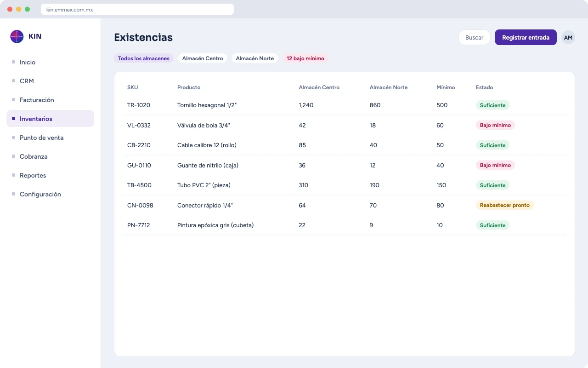Open the AM user avatar
The image size is (588, 368).
568,38
